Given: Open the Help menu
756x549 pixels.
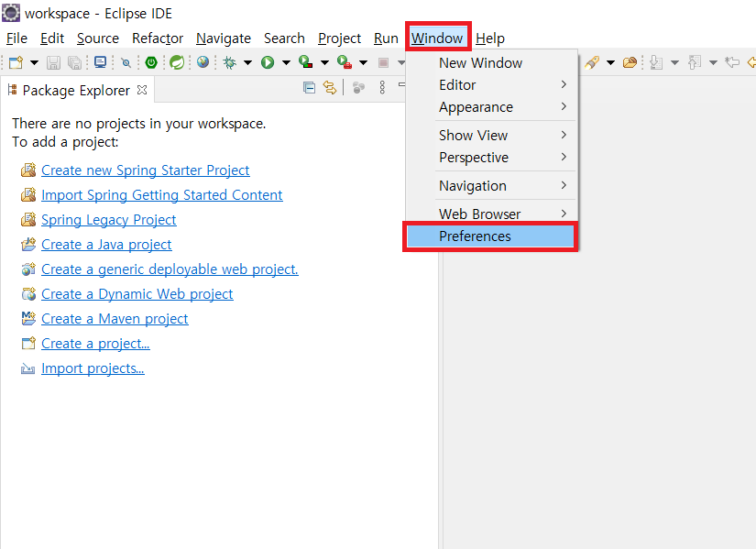Looking at the screenshot, I should pyautogui.click(x=490, y=38).
